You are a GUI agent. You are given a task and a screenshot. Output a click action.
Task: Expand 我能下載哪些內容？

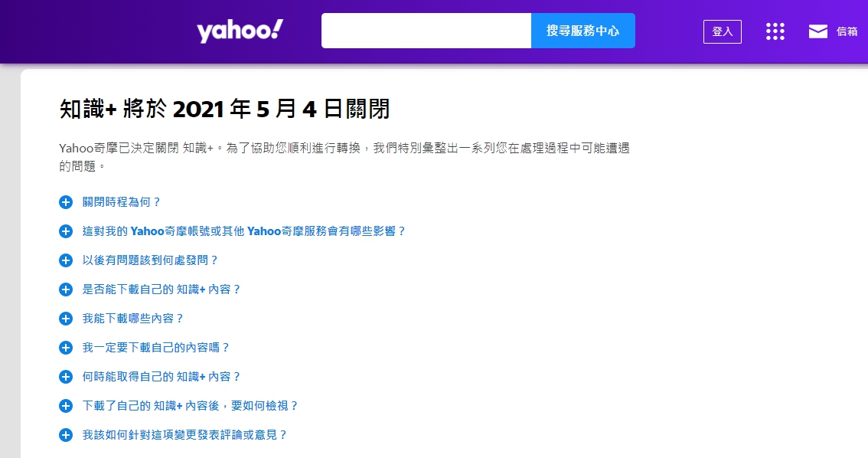click(x=65, y=318)
